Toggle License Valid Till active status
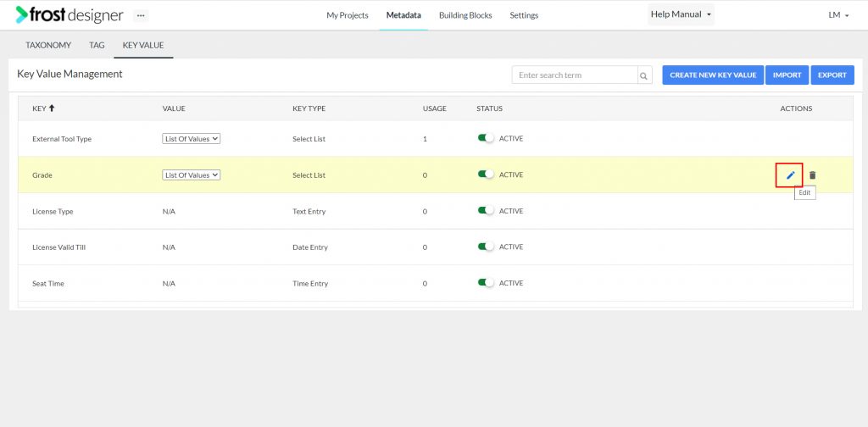 tap(486, 247)
